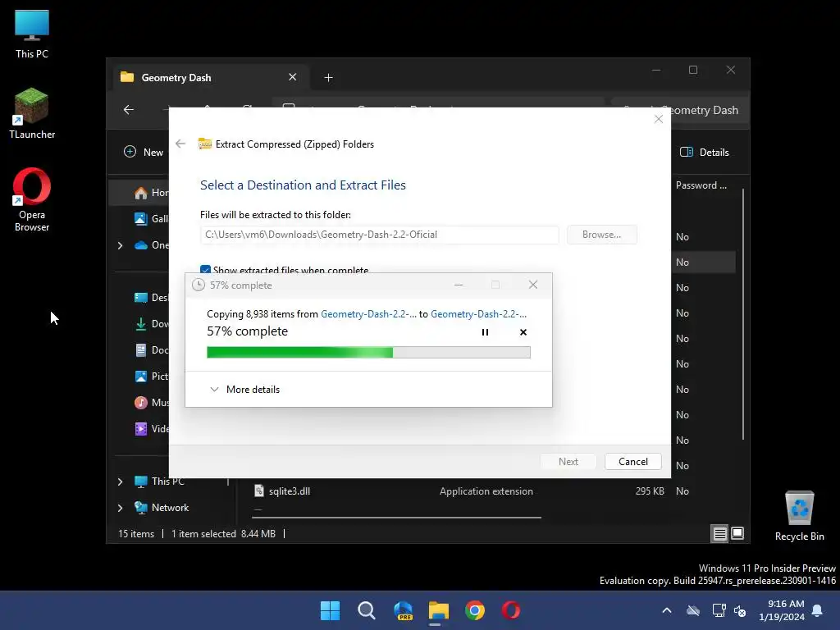The width and height of the screenshot is (840, 630).
Task: Minimize the 57% complete copy dialog
Action: 459,285
